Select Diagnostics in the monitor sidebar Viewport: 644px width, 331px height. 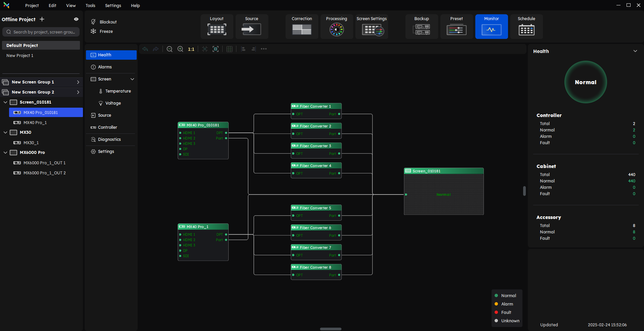[109, 140]
